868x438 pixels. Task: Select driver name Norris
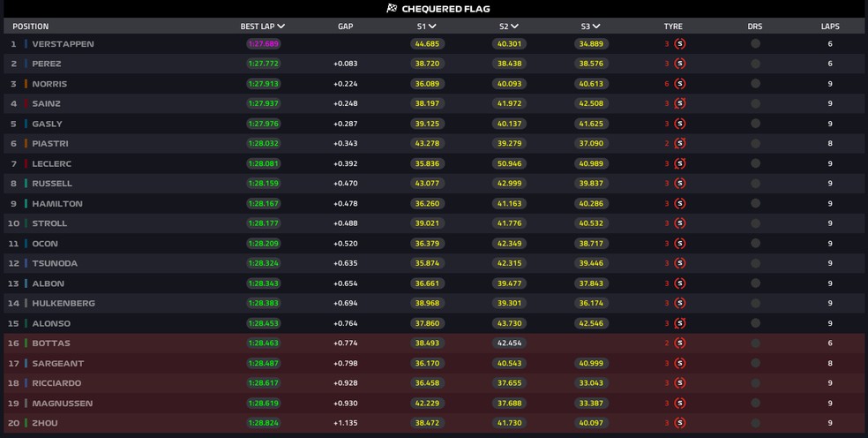coord(49,84)
